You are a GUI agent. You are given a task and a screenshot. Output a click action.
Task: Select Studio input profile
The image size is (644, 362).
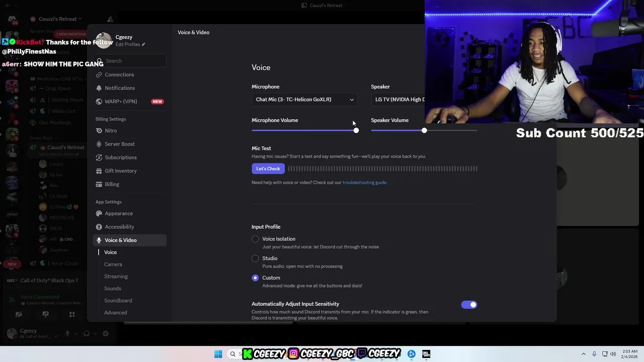point(255,258)
